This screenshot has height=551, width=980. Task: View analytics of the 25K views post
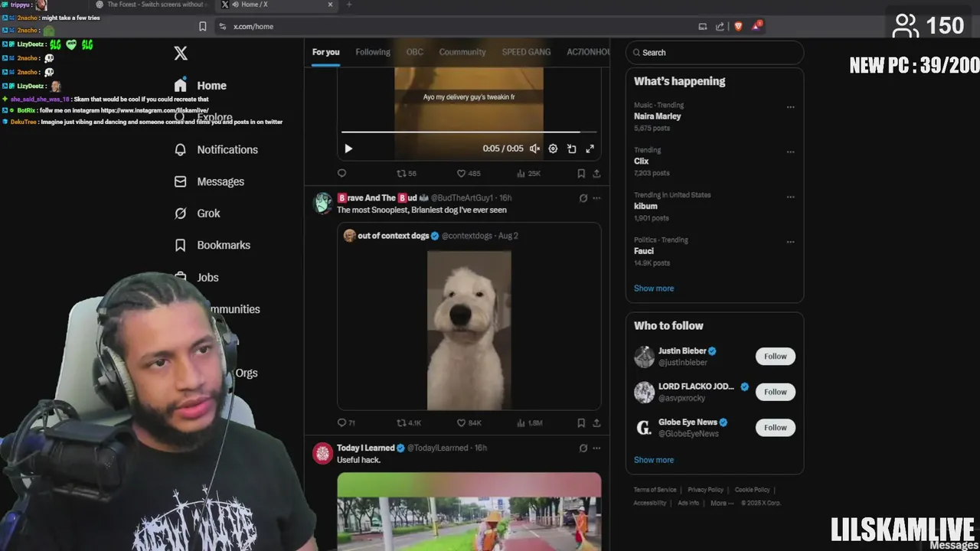click(529, 174)
